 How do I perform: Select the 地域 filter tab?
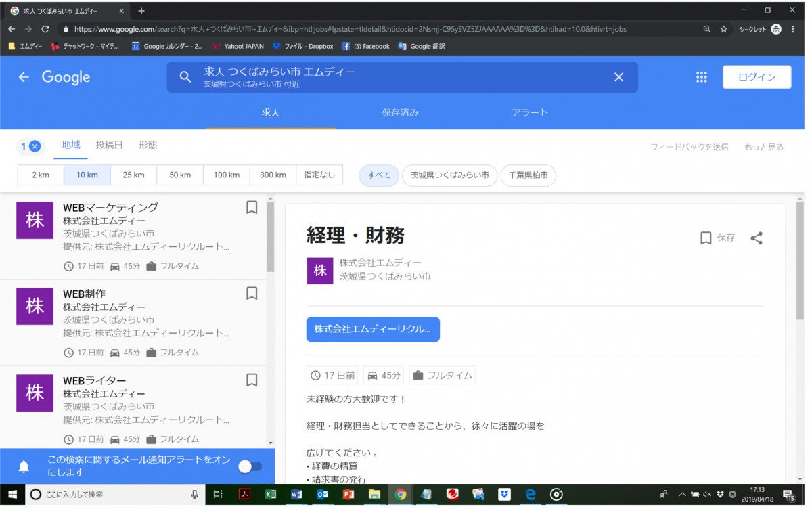[71, 145]
